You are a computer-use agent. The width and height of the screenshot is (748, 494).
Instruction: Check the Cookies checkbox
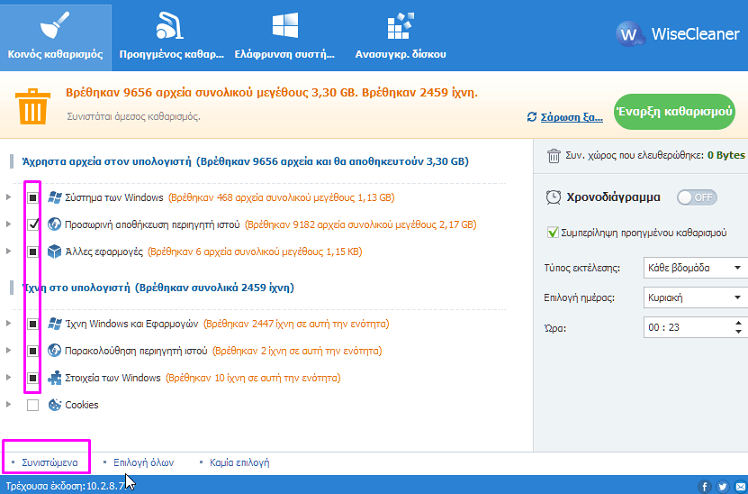point(32,405)
